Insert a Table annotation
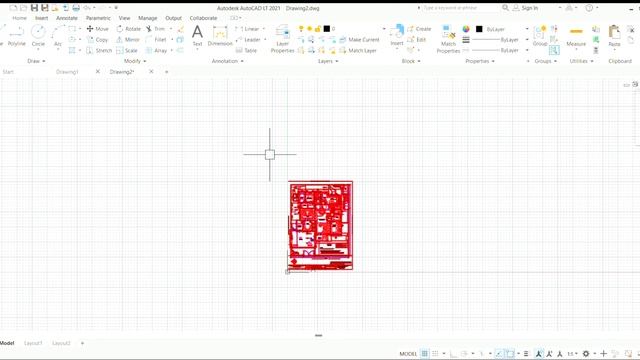 247,50
